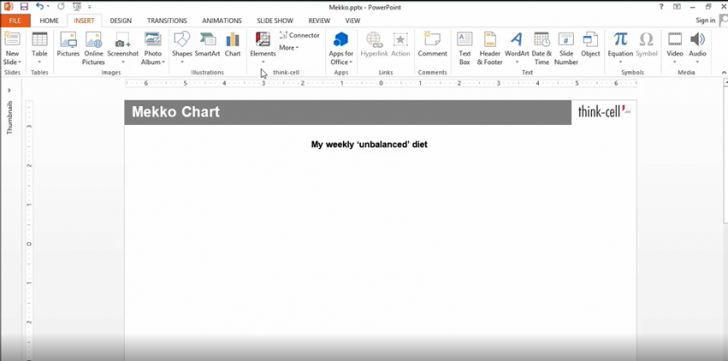Image resolution: width=728 pixels, height=361 pixels.
Task: Click the horizontal ruler
Action: click(x=381, y=84)
